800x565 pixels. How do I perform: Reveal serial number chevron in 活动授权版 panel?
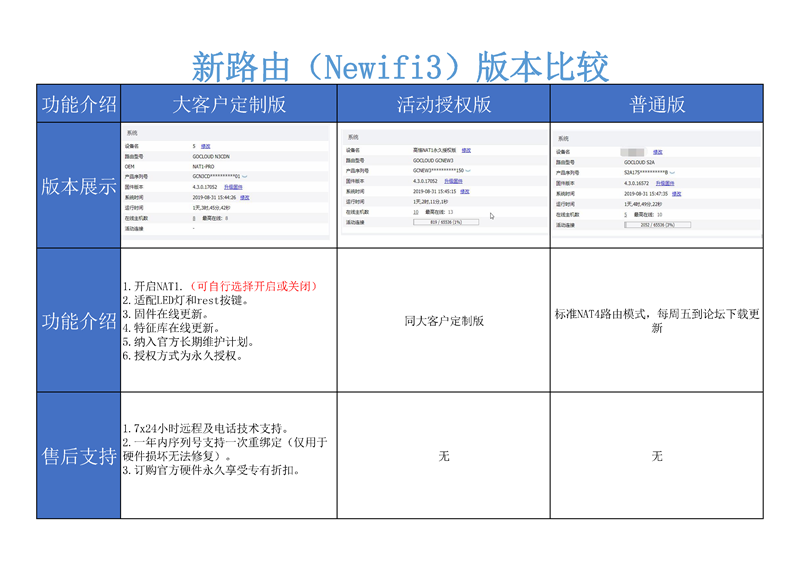click(469, 170)
